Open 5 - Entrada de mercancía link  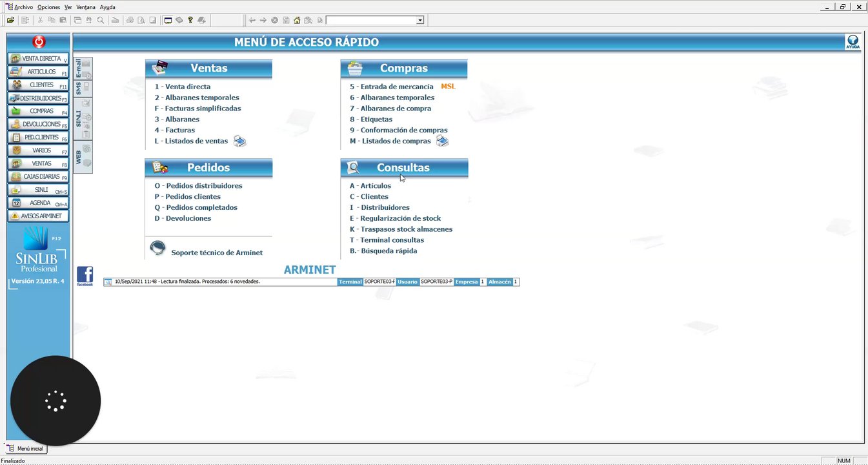[392, 87]
